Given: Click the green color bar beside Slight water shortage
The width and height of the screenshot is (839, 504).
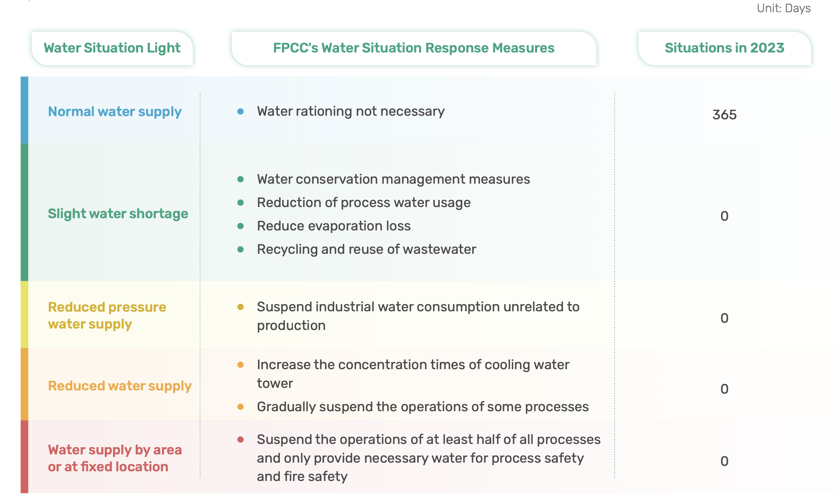Looking at the screenshot, I should click(x=24, y=212).
